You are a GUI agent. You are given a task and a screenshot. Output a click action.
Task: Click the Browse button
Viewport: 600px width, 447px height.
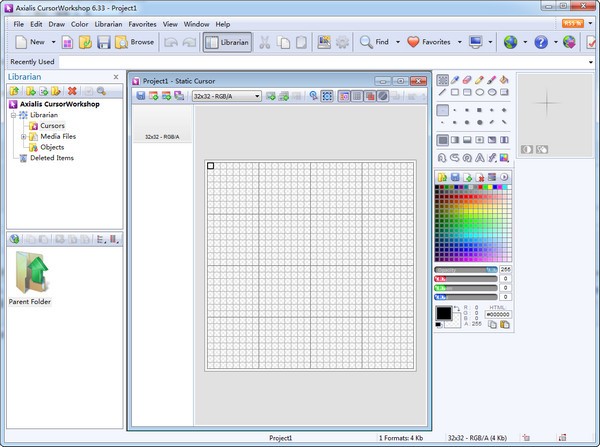135,42
